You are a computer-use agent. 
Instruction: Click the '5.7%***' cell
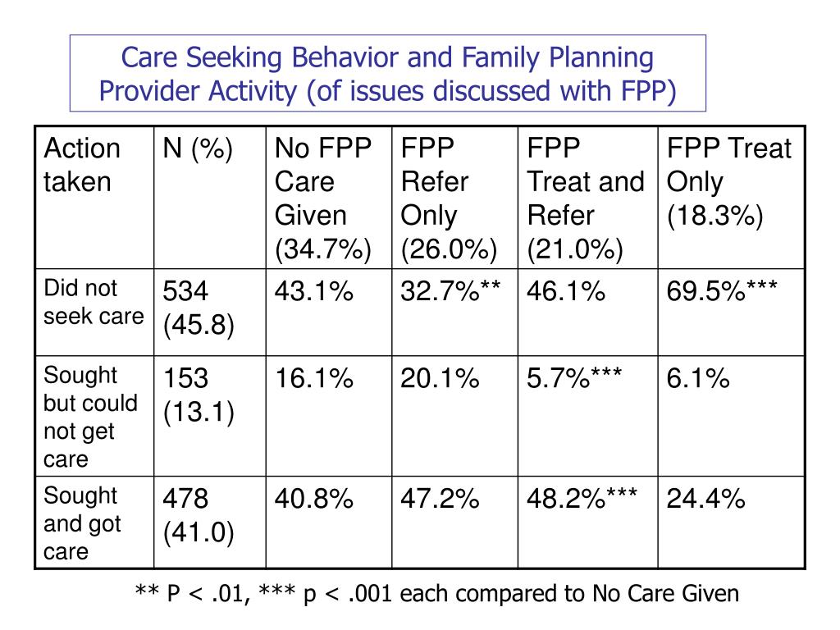click(574, 379)
